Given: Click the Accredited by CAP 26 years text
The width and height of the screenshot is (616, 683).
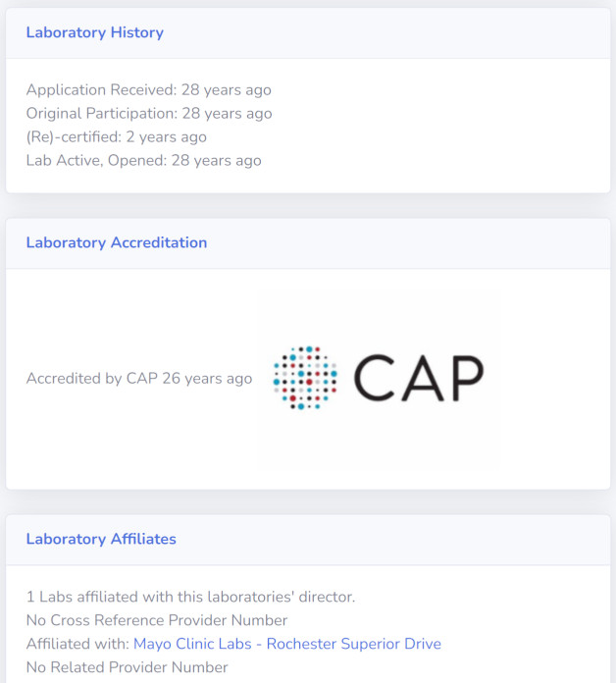Looking at the screenshot, I should pyautogui.click(x=139, y=378).
